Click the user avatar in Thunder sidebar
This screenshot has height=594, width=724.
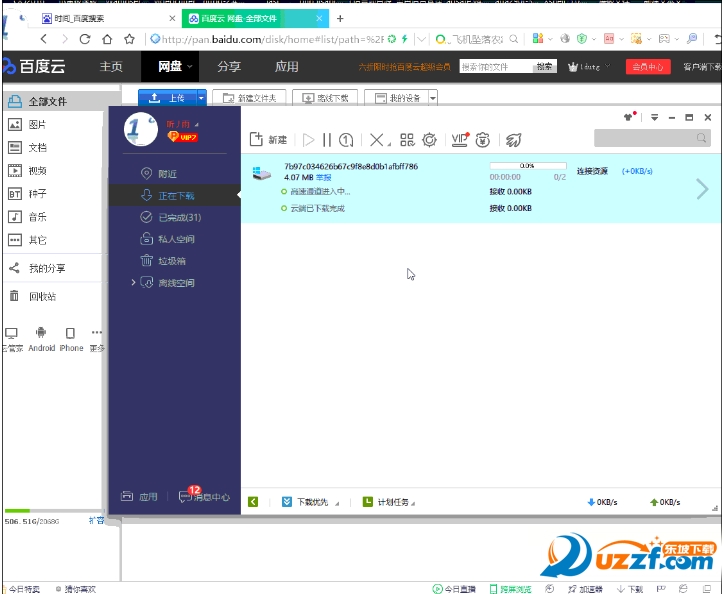click(140, 129)
